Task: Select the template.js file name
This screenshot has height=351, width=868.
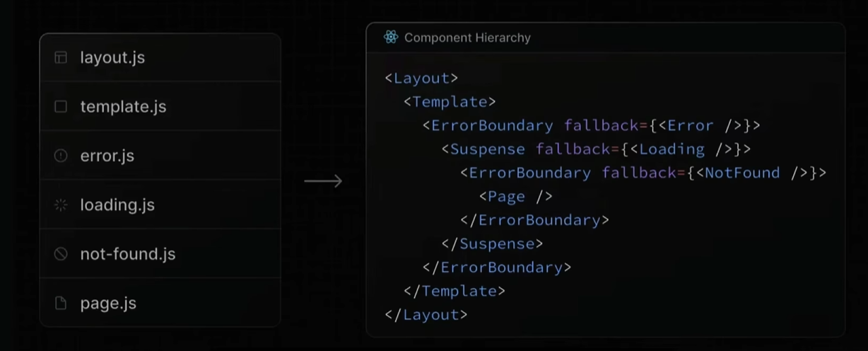Action: 123,107
